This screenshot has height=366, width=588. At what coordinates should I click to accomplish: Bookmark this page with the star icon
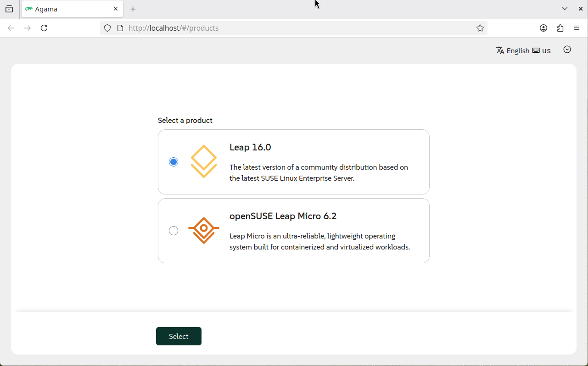(x=480, y=28)
